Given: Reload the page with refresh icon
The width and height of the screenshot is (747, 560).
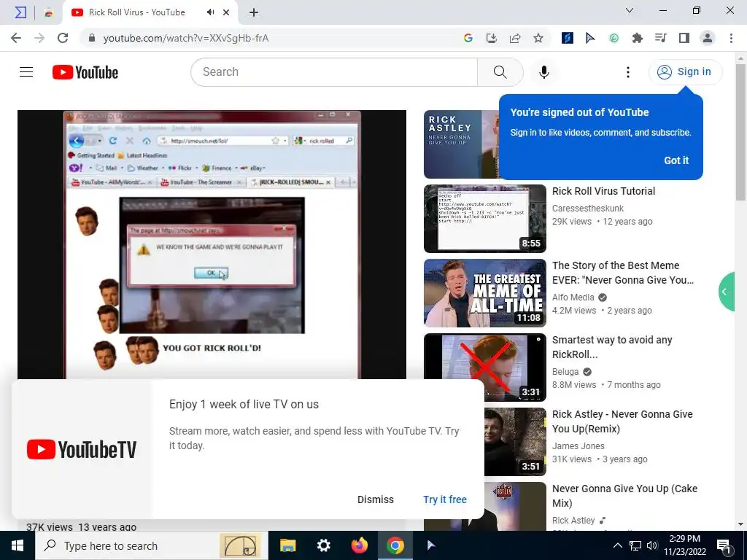Looking at the screenshot, I should click(63, 38).
